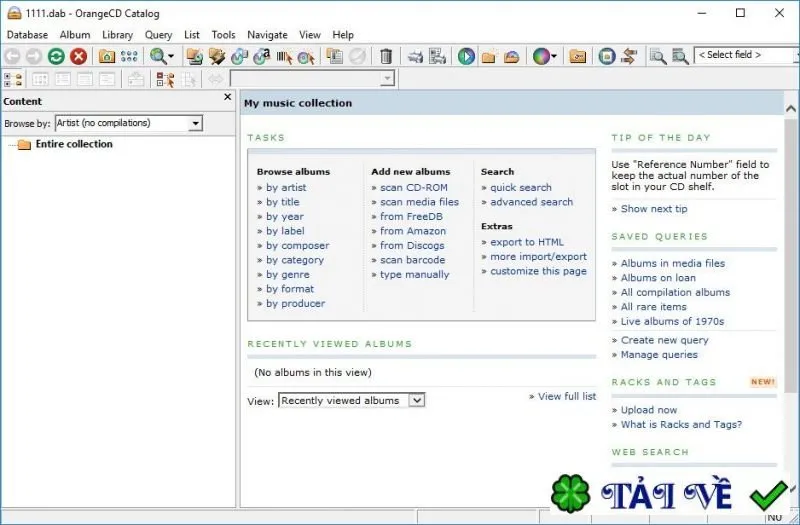Expand the Recently viewed albums View dropdown
800x525 pixels.
point(352,401)
